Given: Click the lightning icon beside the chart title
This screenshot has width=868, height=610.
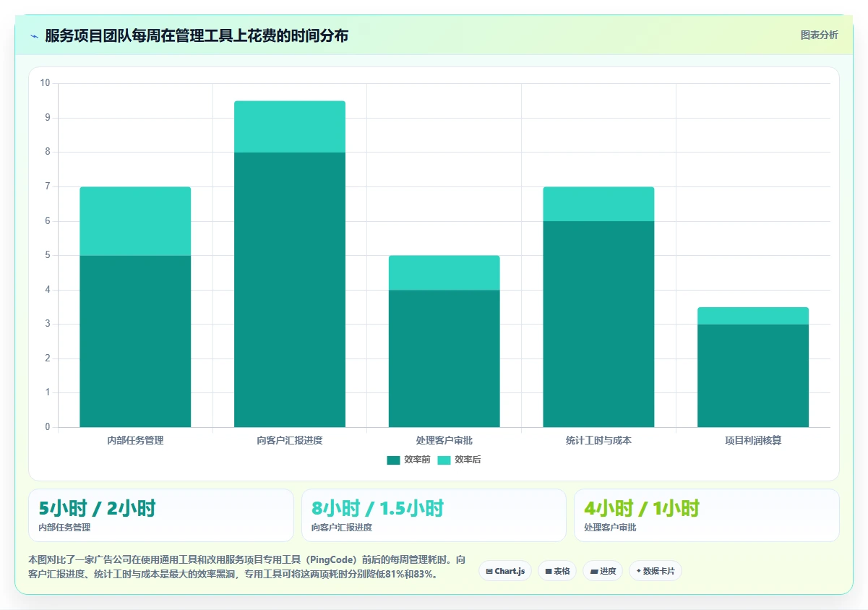Looking at the screenshot, I should tap(34, 35).
